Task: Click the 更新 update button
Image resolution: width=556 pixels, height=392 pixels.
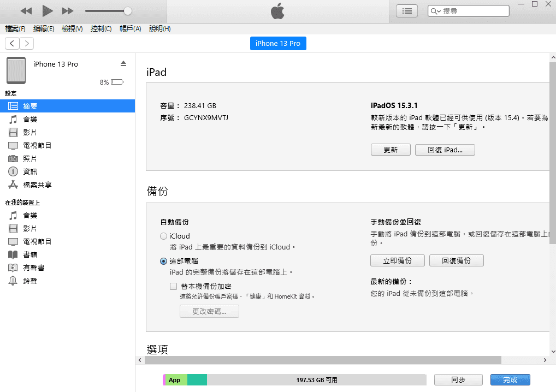Action: (391, 150)
